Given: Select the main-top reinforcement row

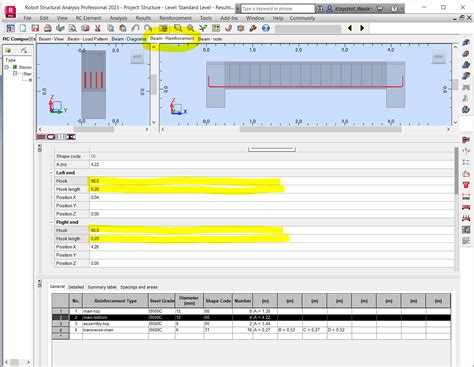Looking at the screenshot, I should click(x=251, y=311).
